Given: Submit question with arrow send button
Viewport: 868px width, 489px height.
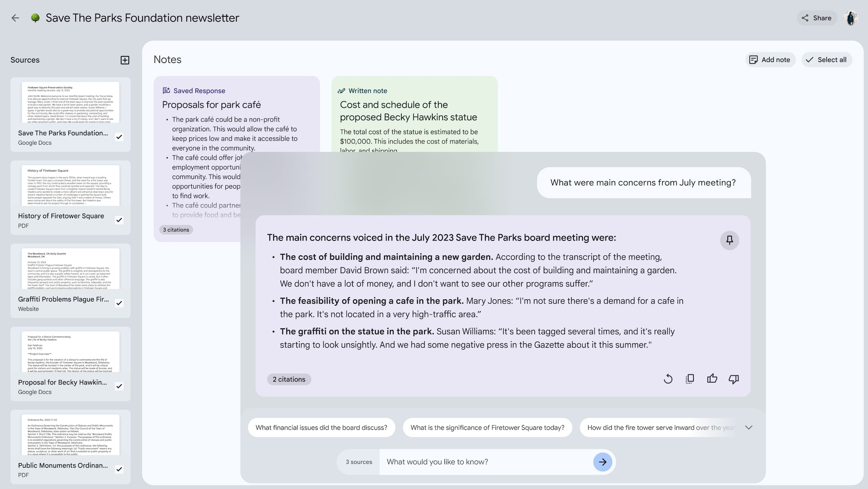Looking at the screenshot, I should click(x=602, y=462).
